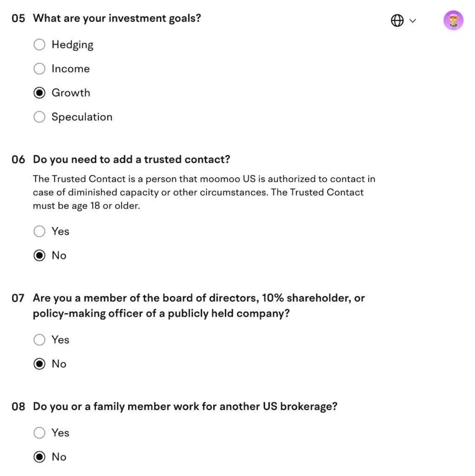Select No for US brokerage employment question

40,457
